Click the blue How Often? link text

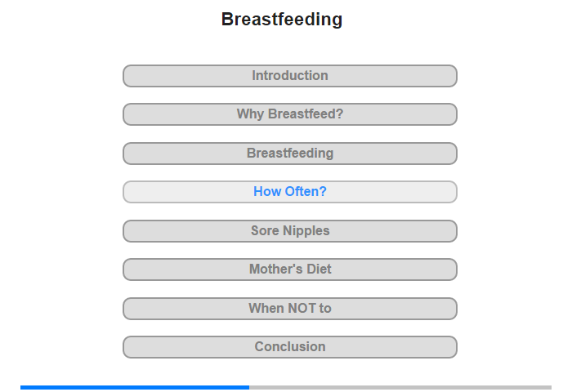tap(289, 191)
